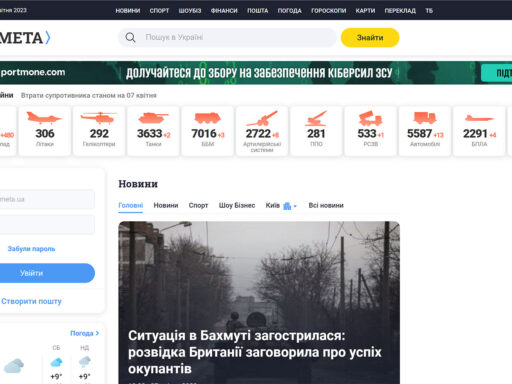Click the tank icon above 3633
Viewport: 512px width, 384px height.
(153, 118)
